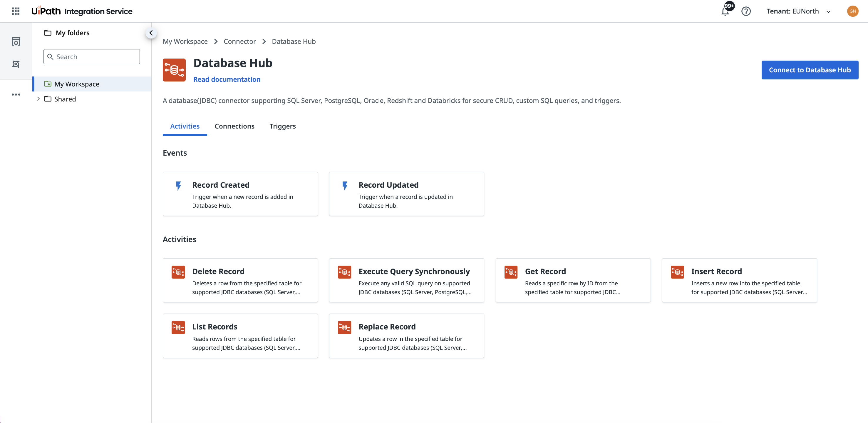Switch to the Connections tab
Image resolution: width=868 pixels, height=423 pixels.
point(234,126)
